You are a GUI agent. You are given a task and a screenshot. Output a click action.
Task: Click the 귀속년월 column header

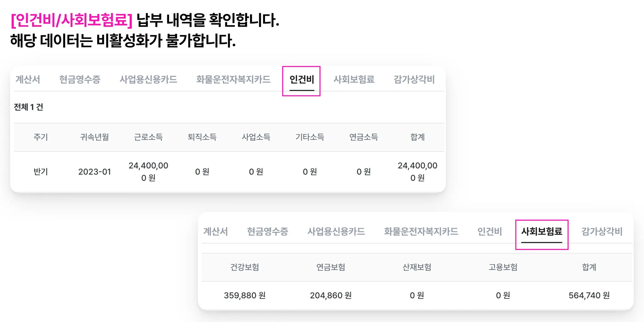pos(94,137)
